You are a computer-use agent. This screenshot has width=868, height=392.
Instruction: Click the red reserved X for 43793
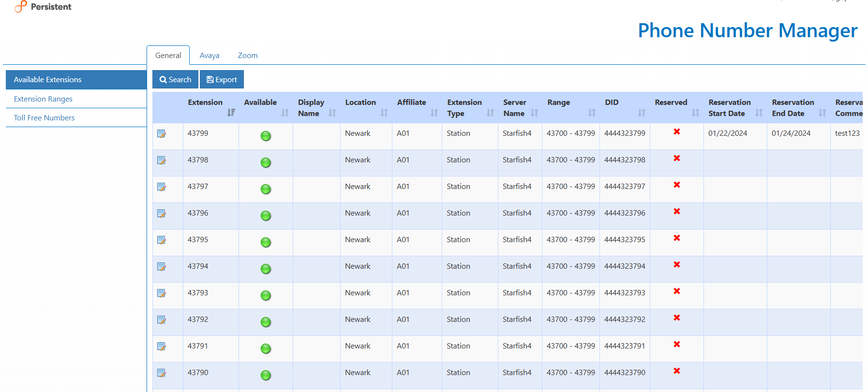coord(677,291)
